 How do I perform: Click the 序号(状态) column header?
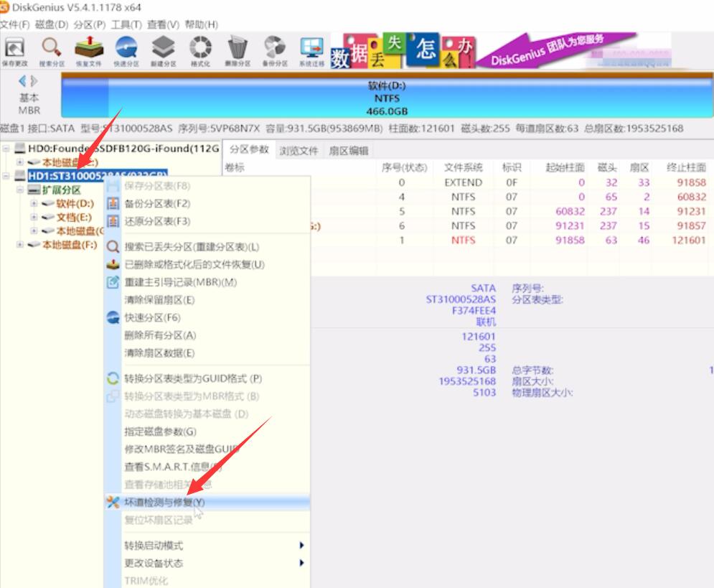pos(404,167)
